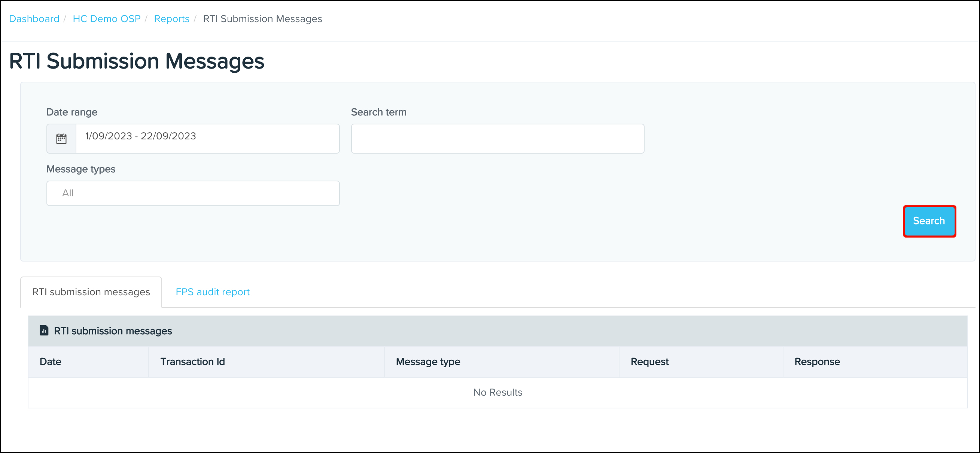Navigate to Dashboard via breadcrumb

pyautogui.click(x=34, y=18)
